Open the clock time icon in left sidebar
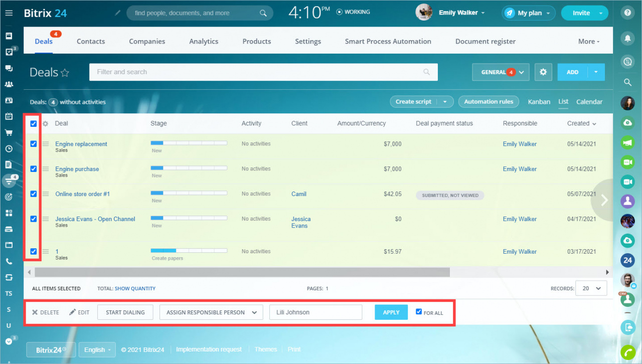This screenshot has height=364, width=642. pyautogui.click(x=9, y=148)
